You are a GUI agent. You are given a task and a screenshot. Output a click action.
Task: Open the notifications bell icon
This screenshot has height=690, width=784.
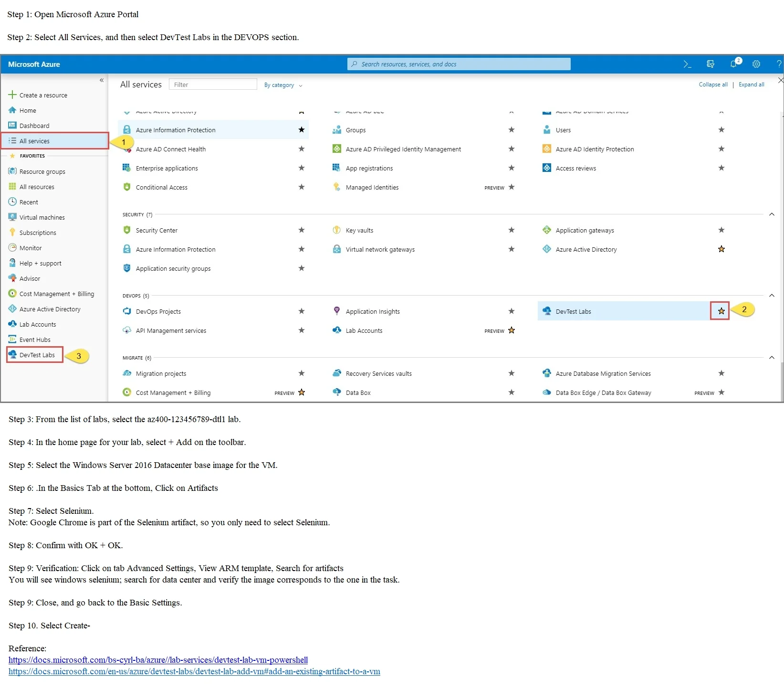[734, 64]
